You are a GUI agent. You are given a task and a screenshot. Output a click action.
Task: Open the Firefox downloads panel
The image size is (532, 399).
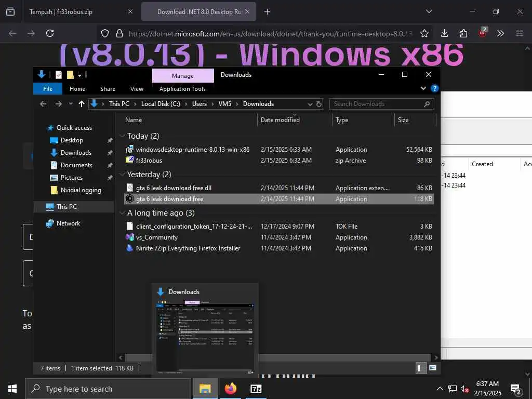click(x=445, y=33)
